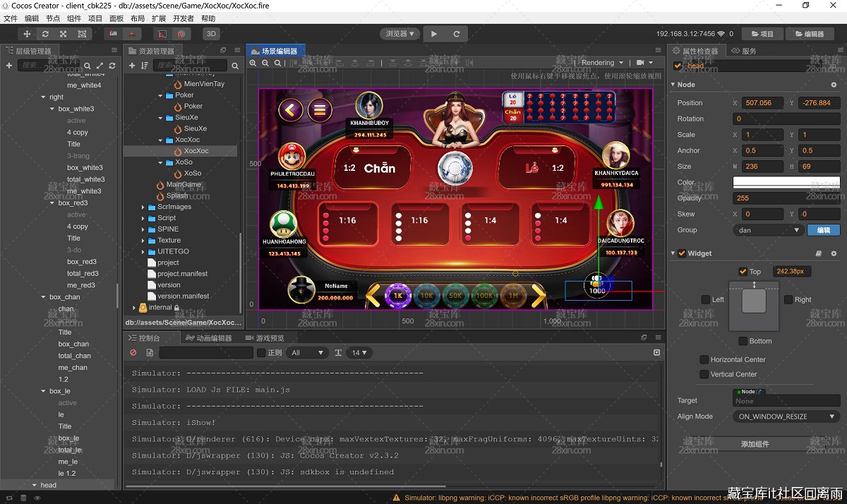Click the Opacity value field
The height and width of the screenshot is (504, 847).
tap(786, 198)
